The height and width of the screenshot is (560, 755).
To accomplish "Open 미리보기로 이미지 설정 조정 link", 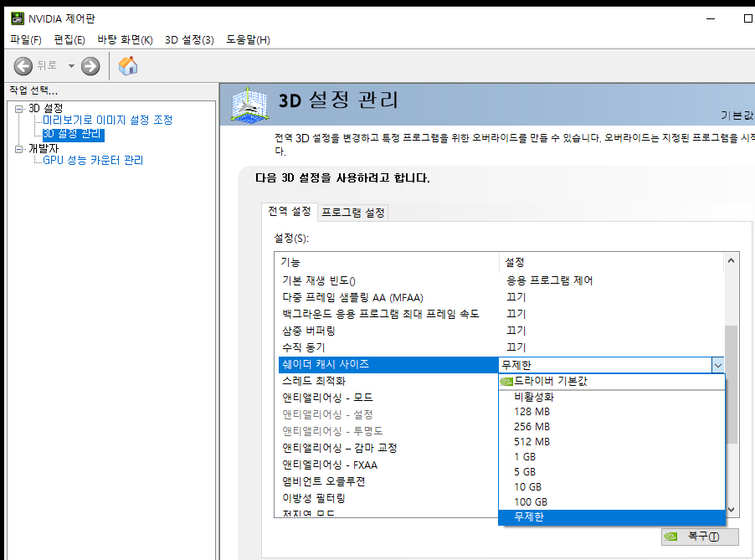I will pos(107,120).
